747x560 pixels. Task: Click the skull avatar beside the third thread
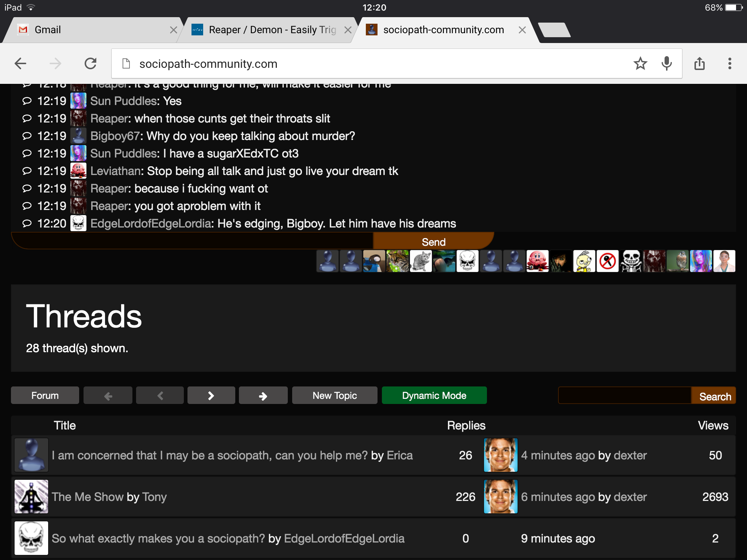31,538
